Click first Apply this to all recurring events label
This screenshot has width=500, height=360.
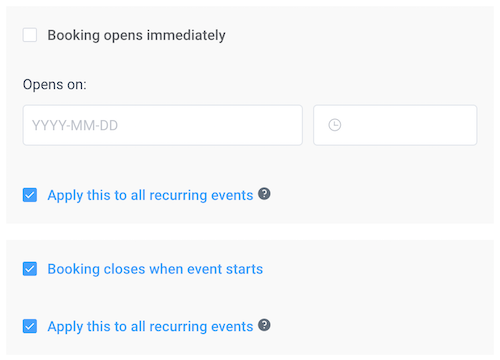click(150, 195)
